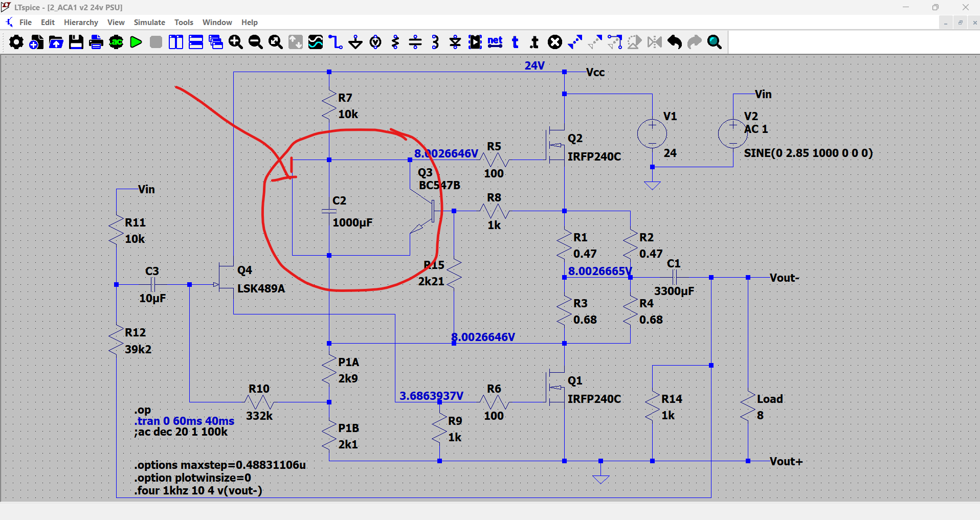Create a new schematic

[36, 42]
